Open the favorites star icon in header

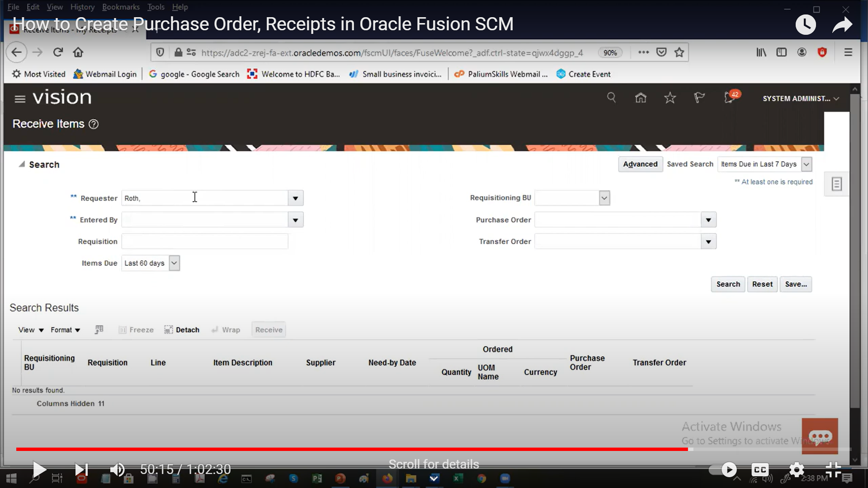pyautogui.click(x=670, y=98)
